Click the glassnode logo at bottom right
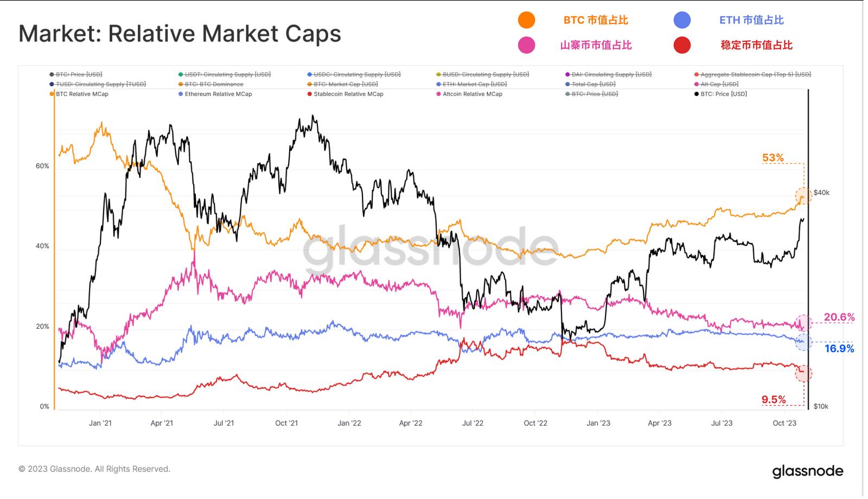 pyautogui.click(x=807, y=471)
